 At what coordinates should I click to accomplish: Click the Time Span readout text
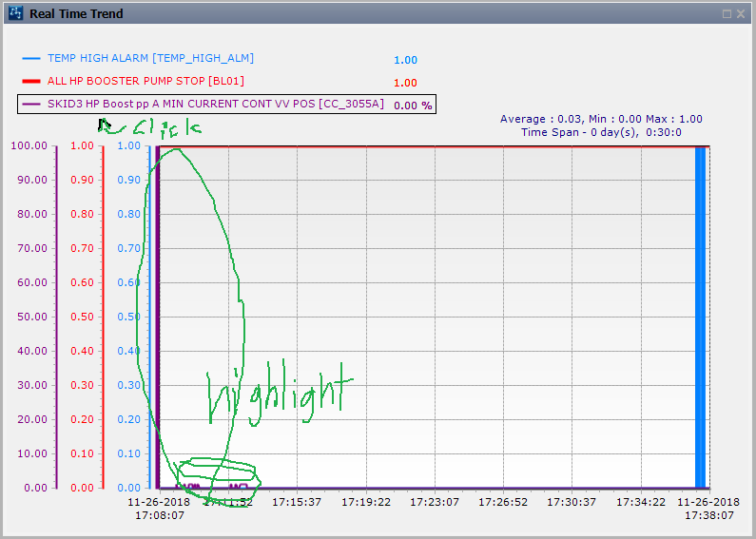[x=601, y=132]
